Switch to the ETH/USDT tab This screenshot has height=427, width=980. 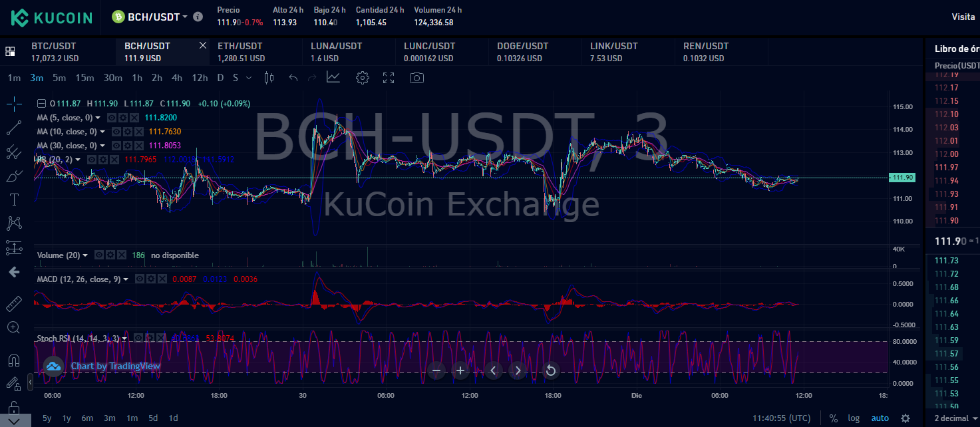coord(256,52)
